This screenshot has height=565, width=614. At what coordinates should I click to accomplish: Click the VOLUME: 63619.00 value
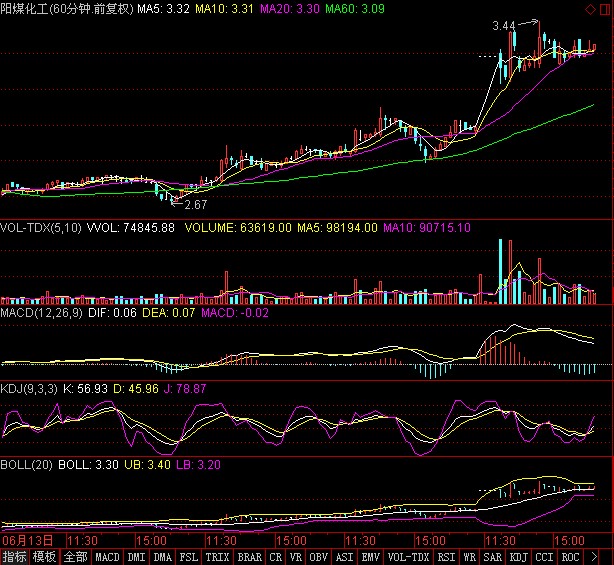coord(238,227)
